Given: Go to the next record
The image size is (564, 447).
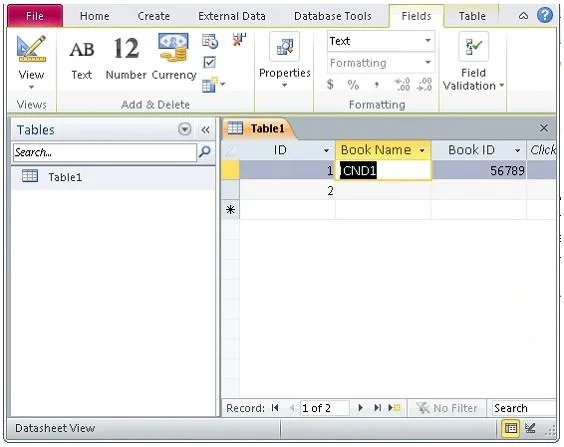Looking at the screenshot, I should click(x=360, y=408).
